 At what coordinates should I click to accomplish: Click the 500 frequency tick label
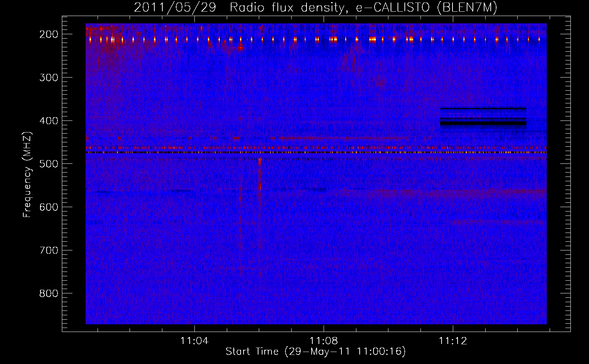(x=49, y=164)
